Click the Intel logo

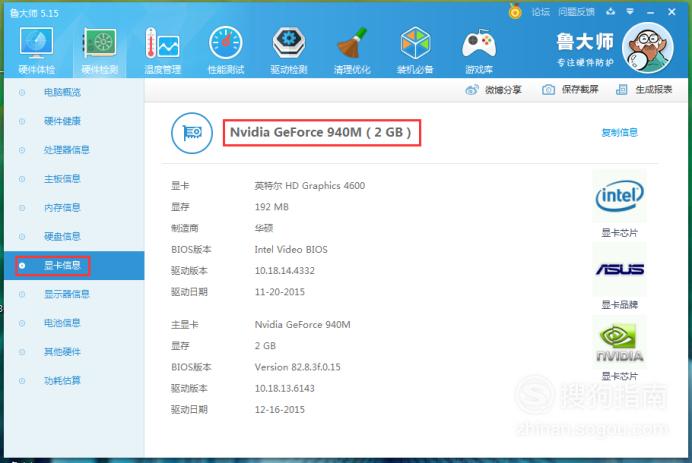click(619, 196)
